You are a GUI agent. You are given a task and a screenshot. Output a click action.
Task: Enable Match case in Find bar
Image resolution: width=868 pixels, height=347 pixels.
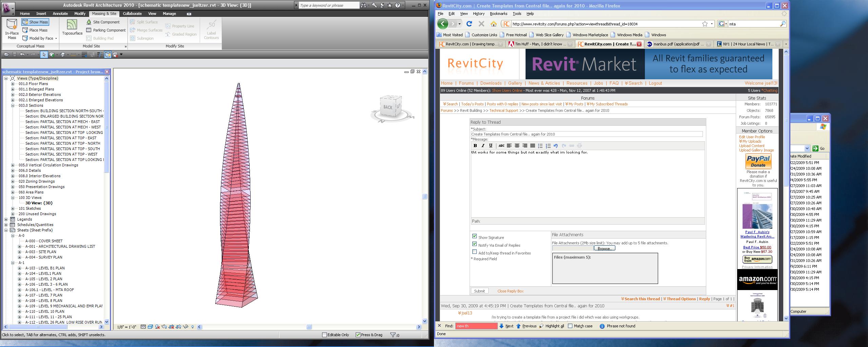(x=570, y=326)
